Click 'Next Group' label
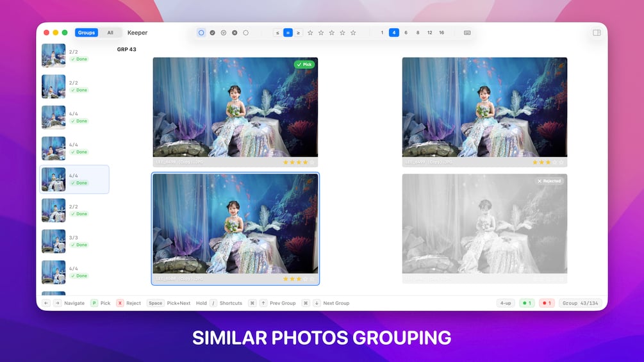Screen dimensions: 644x362 (x=336, y=303)
